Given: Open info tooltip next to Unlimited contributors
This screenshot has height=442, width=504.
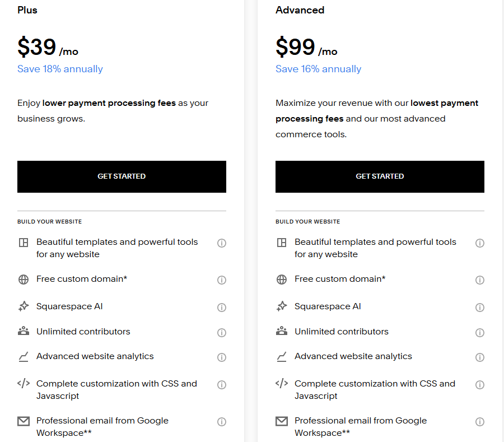Looking at the screenshot, I should tap(222, 332).
